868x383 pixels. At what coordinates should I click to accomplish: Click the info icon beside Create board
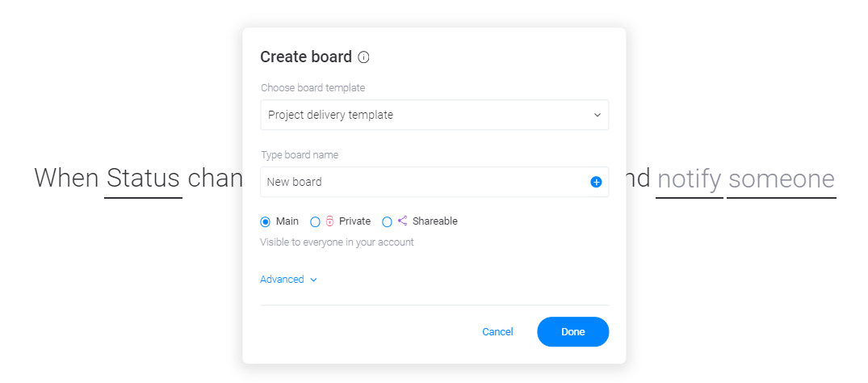click(x=363, y=57)
